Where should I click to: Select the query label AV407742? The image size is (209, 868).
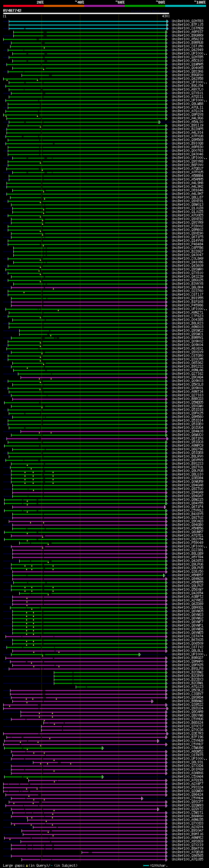[12, 11]
